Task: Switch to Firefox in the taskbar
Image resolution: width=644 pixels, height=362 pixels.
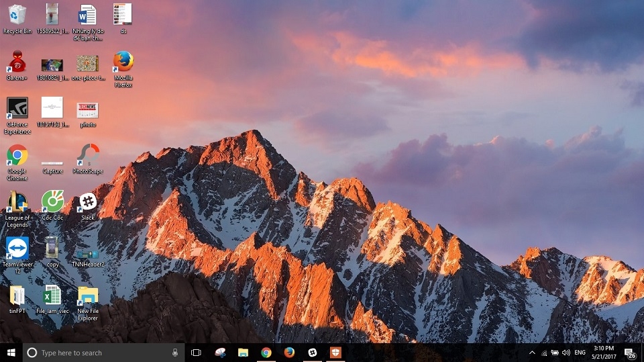Action: 289,353
